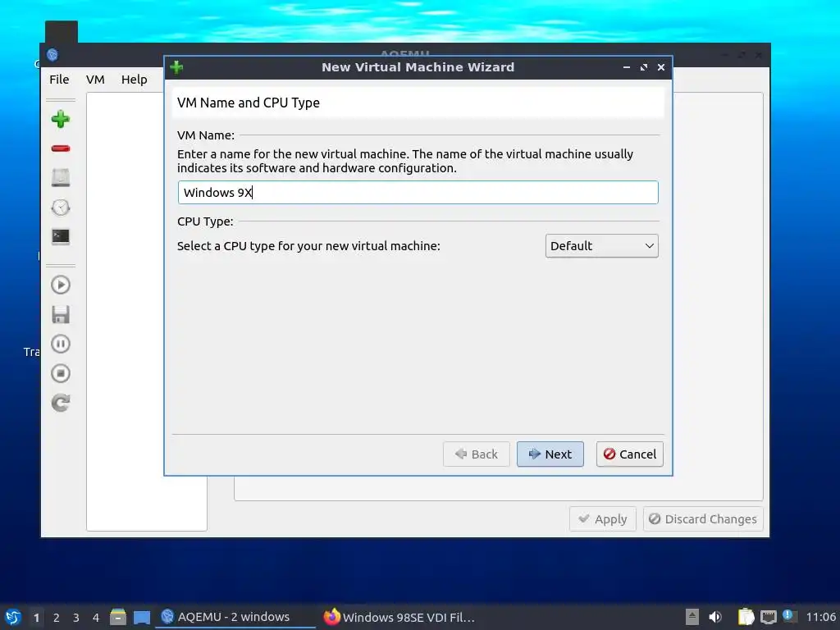Click the AQEMU app icon in main title bar
This screenshot has height=630, width=840.
pyautogui.click(x=52, y=55)
